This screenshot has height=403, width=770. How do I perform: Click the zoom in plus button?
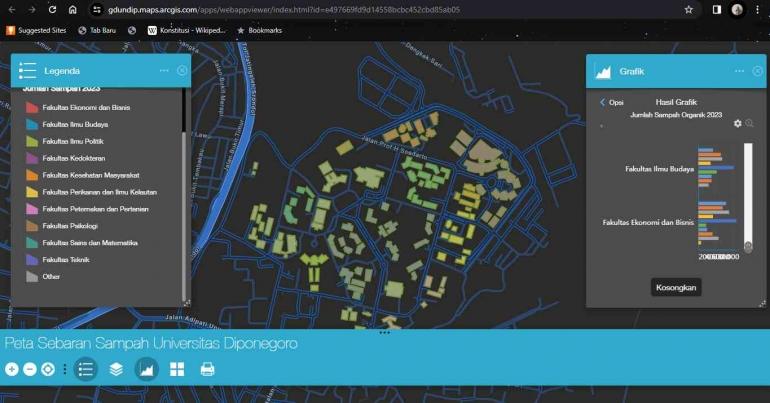click(12, 369)
